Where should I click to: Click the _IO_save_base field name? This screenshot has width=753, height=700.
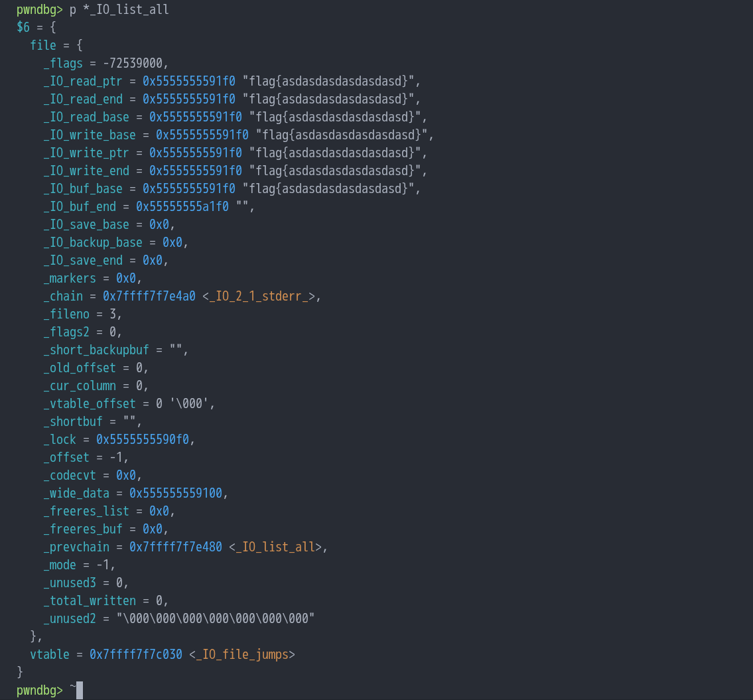(x=86, y=225)
